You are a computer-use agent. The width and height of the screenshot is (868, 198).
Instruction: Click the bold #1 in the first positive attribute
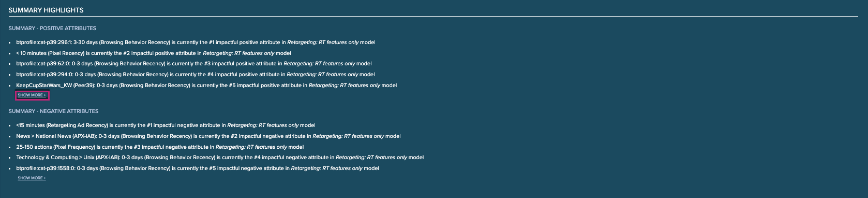point(212,43)
